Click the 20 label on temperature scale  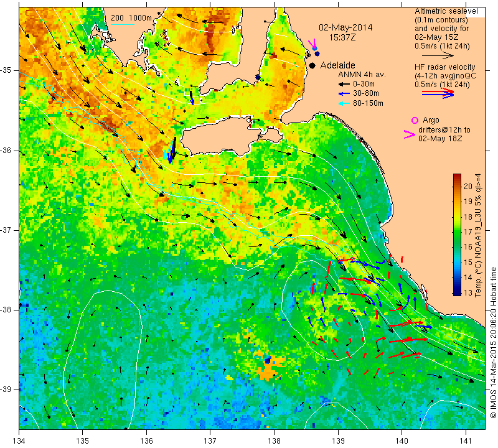[x=468, y=186]
